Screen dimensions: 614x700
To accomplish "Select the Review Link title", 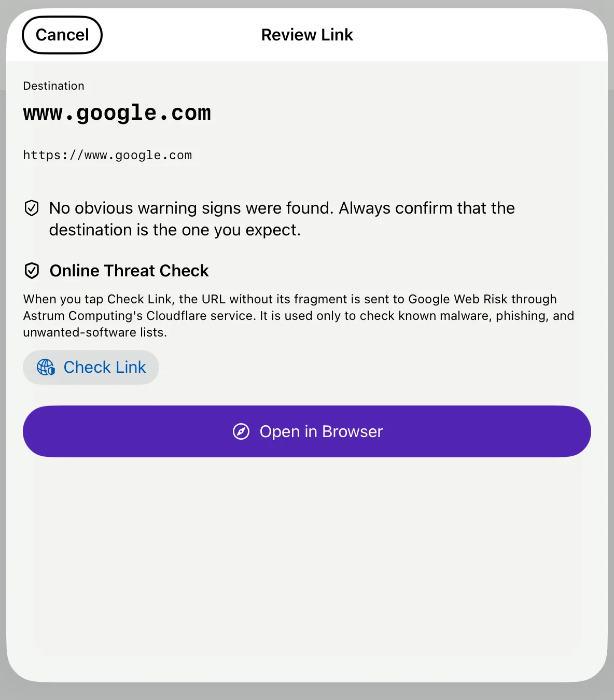I will (x=307, y=35).
